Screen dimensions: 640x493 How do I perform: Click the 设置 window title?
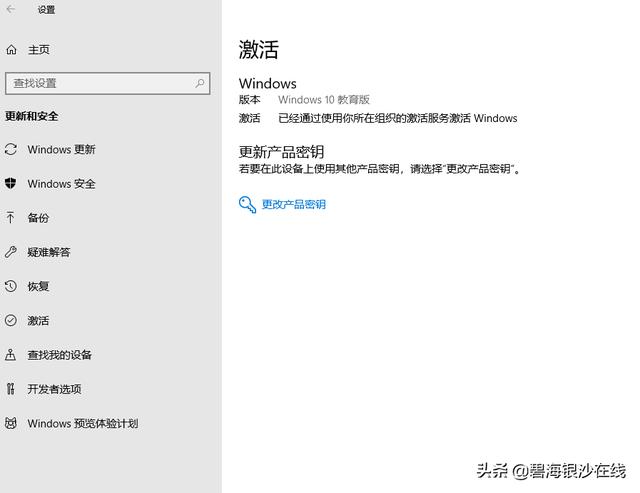[47, 9]
